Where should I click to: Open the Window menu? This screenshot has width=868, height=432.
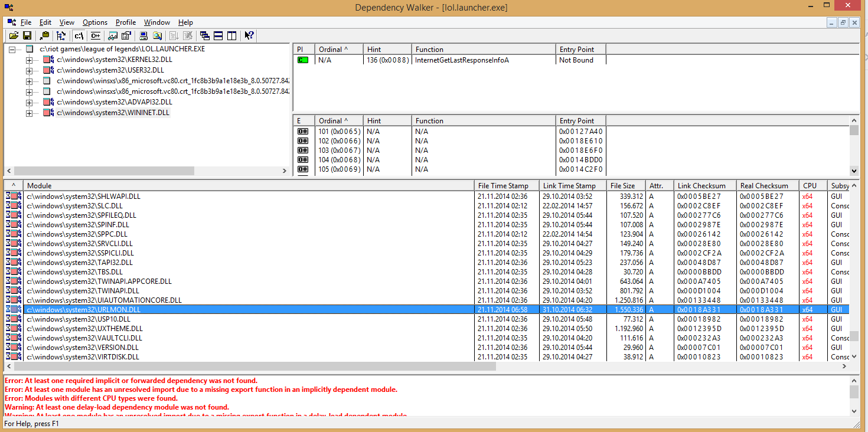click(x=157, y=22)
